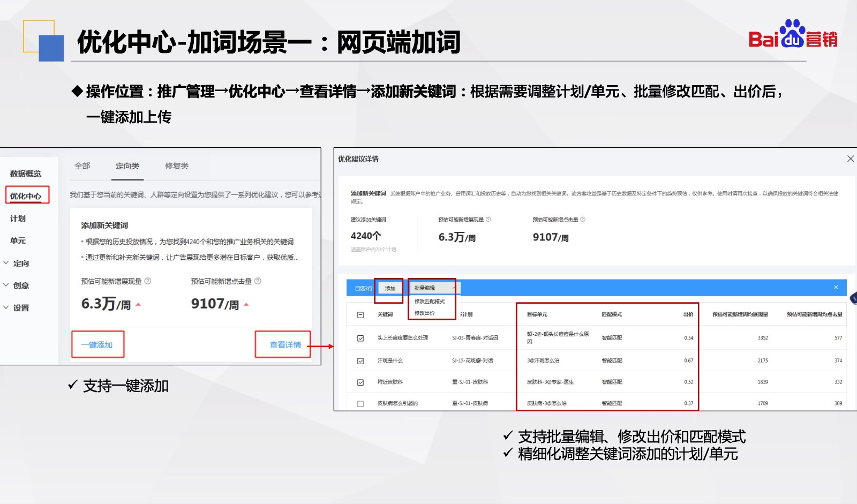Click clicks value 374

pyautogui.click(x=838, y=361)
